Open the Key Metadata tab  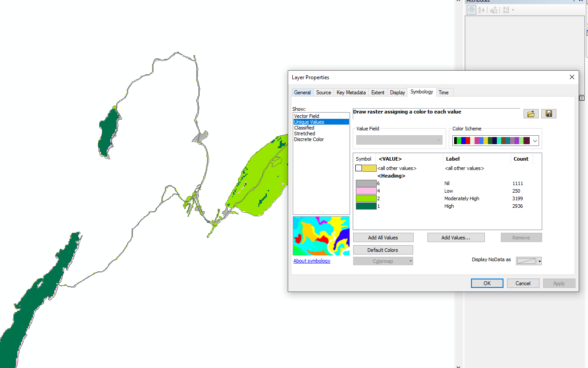point(351,93)
